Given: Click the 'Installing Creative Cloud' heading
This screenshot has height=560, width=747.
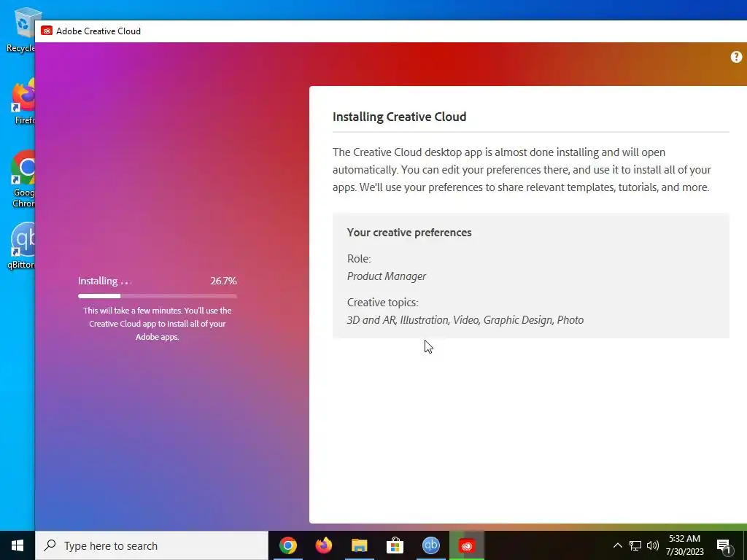Looking at the screenshot, I should [x=399, y=117].
